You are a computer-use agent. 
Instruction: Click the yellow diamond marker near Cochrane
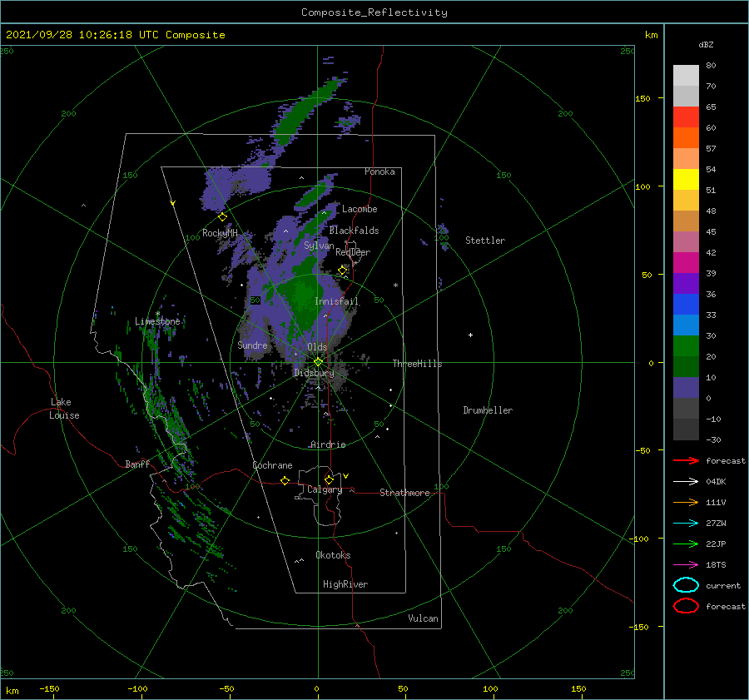(285, 480)
